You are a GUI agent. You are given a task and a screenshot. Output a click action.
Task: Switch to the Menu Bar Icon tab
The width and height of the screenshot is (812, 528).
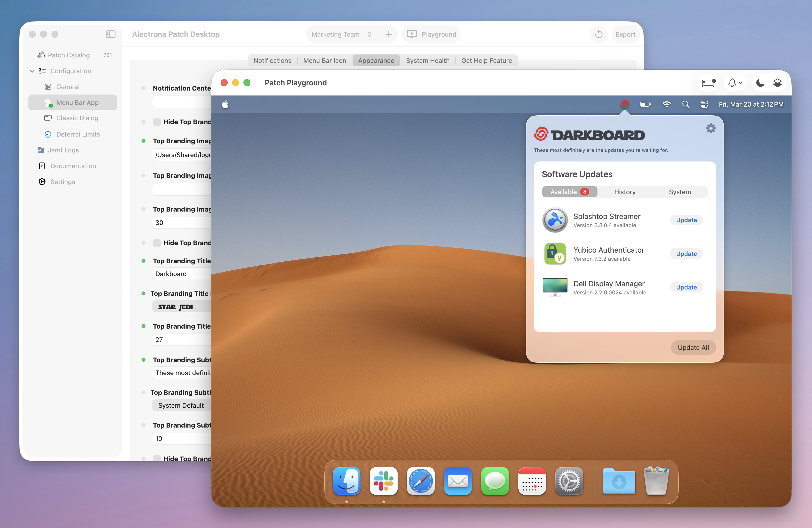[324, 60]
